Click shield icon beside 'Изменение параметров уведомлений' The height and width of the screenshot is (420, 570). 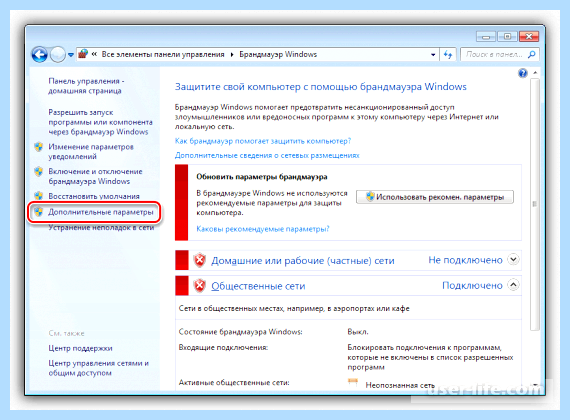(x=39, y=147)
